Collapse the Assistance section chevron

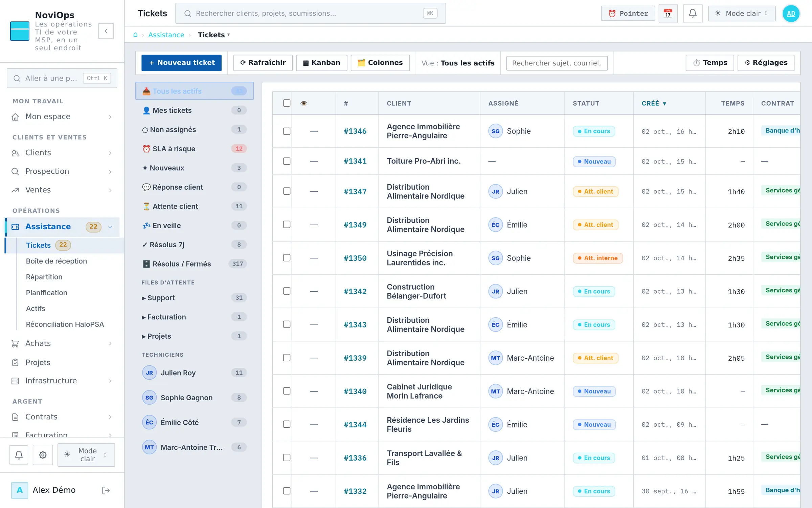[110, 227]
